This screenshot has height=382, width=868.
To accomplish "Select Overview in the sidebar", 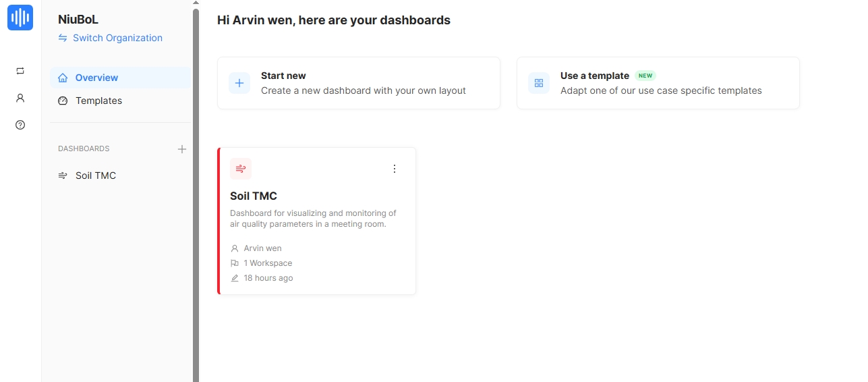I will coord(96,78).
